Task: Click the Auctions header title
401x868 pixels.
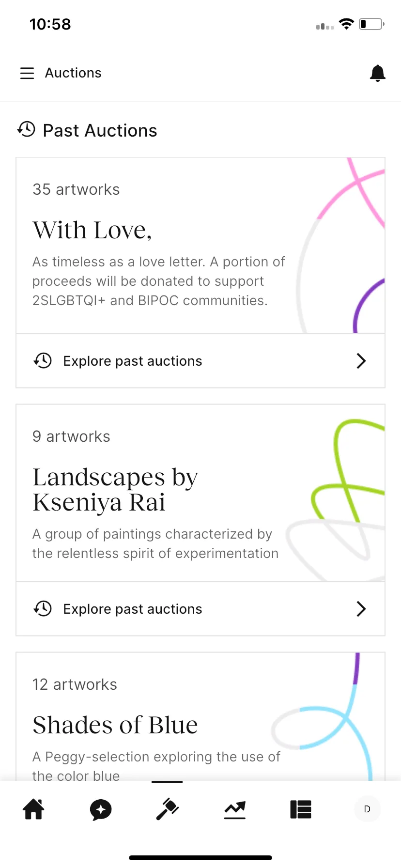Action: click(x=73, y=73)
